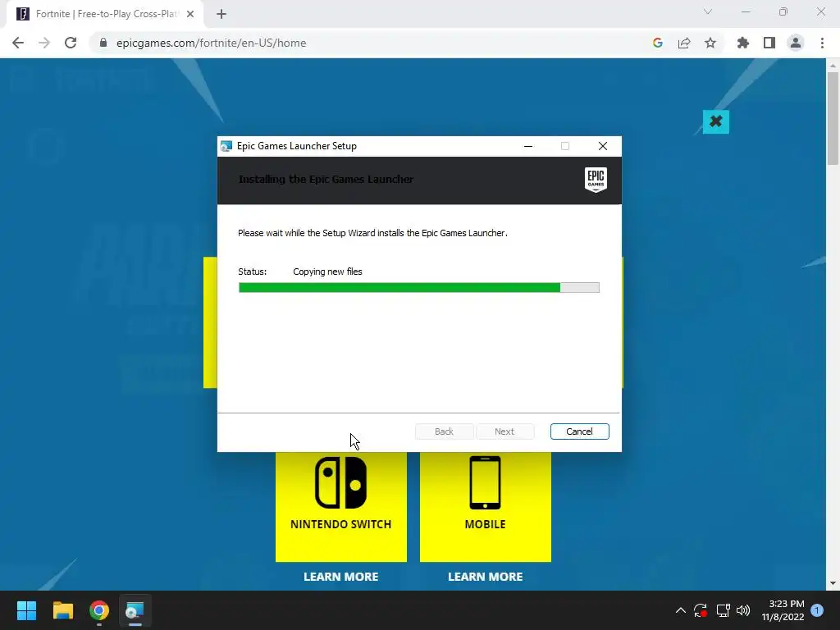Click scrollbar up arrow on page
Screen dimensions: 840x630
(833, 66)
